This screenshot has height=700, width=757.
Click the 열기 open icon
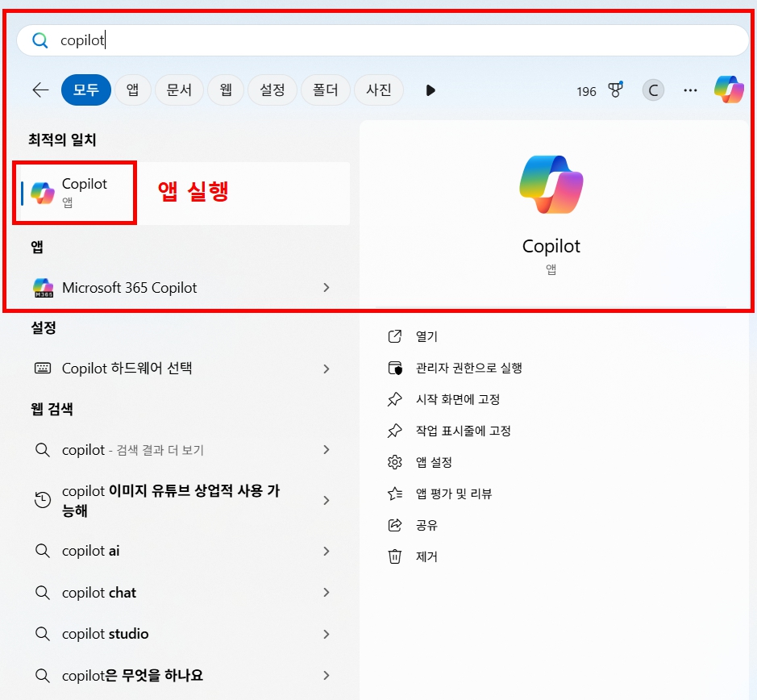pyautogui.click(x=395, y=336)
